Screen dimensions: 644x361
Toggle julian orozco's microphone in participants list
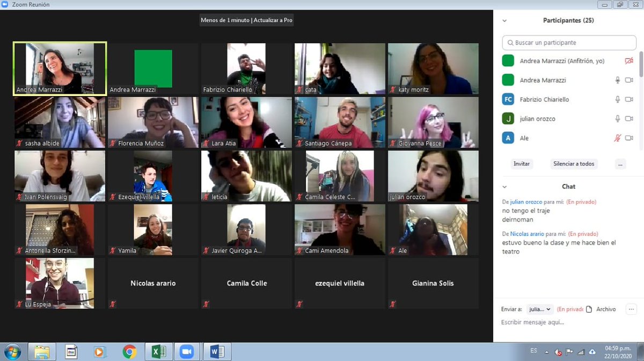pos(618,119)
